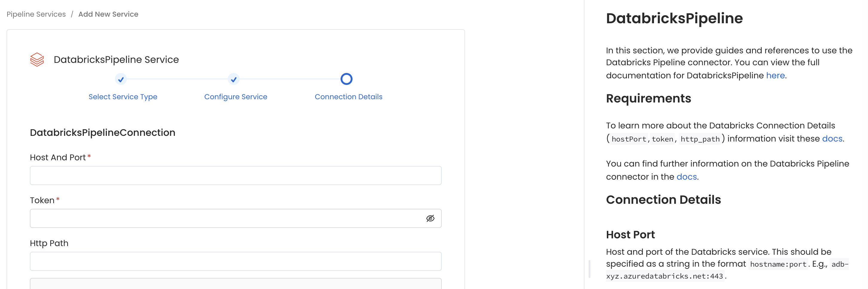
Task: Navigate back via Pipeline Services breadcrumb
Action: pos(36,14)
